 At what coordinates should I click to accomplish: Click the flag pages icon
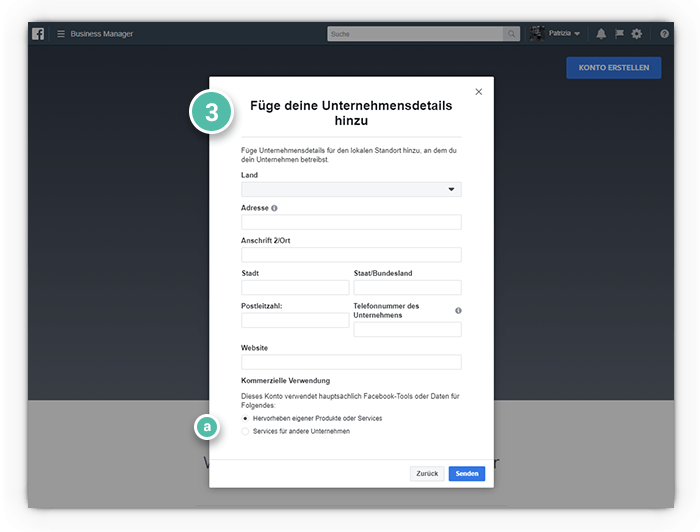(x=619, y=34)
